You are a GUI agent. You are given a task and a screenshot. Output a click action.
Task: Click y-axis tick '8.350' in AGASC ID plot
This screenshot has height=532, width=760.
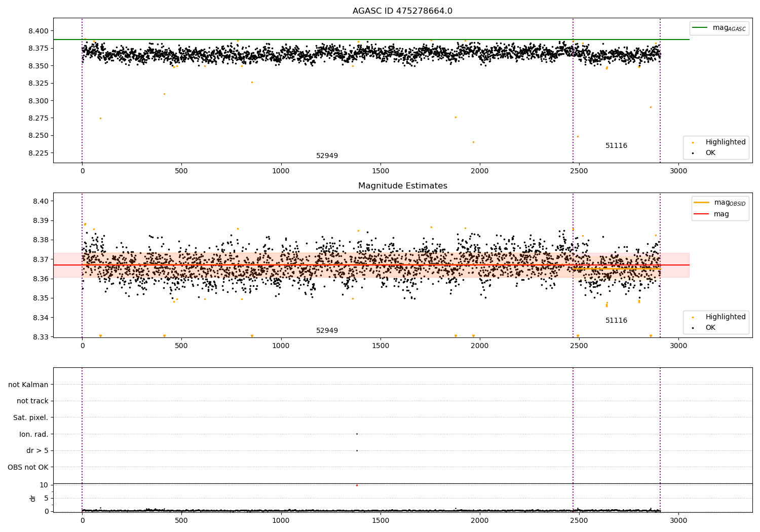39,66
